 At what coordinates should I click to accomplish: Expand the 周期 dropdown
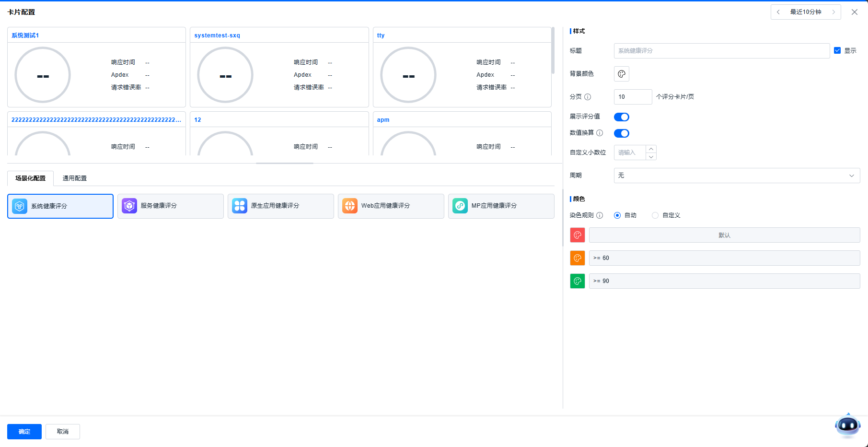point(737,176)
